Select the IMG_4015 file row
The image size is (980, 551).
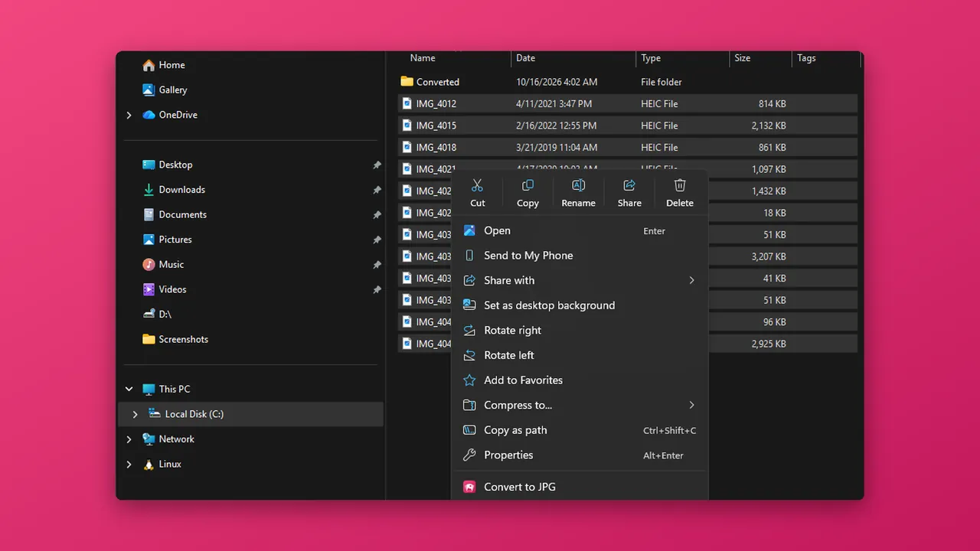coord(628,126)
